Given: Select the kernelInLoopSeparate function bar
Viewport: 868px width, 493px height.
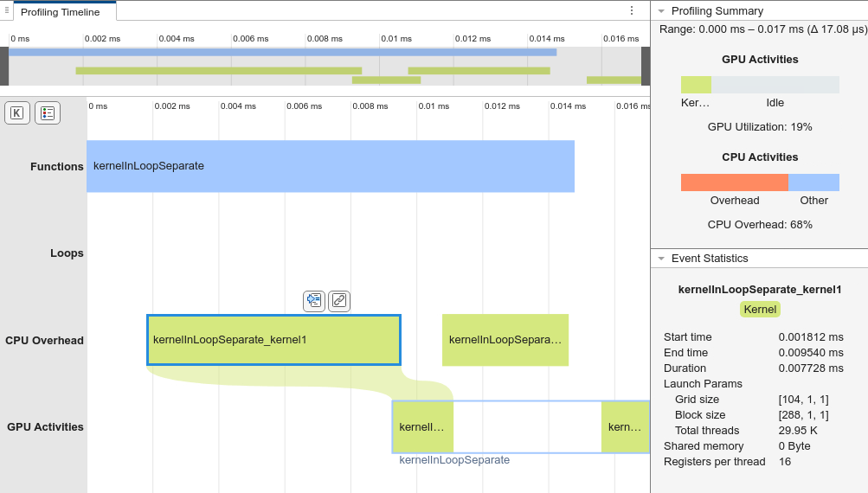Looking at the screenshot, I should [x=330, y=166].
